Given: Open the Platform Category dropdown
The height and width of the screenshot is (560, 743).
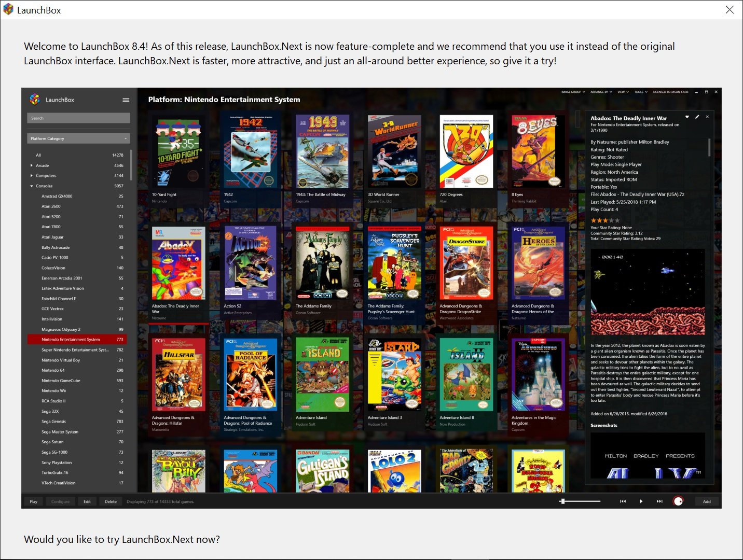Looking at the screenshot, I should tap(78, 138).
